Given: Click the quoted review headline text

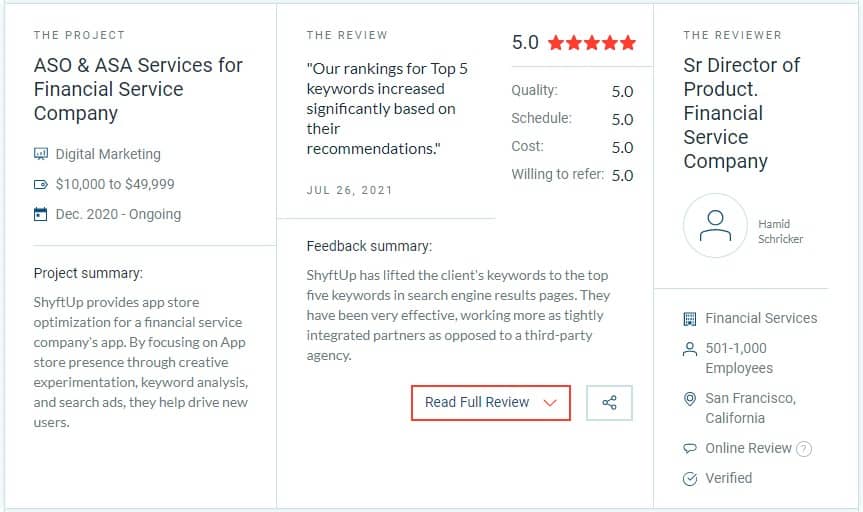Looking at the screenshot, I should [x=387, y=109].
